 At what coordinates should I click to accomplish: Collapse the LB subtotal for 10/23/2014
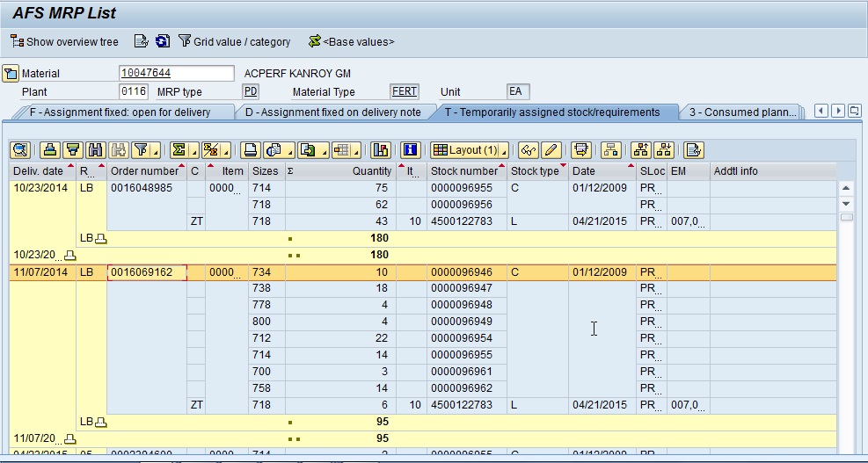pyautogui.click(x=100, y=238)
